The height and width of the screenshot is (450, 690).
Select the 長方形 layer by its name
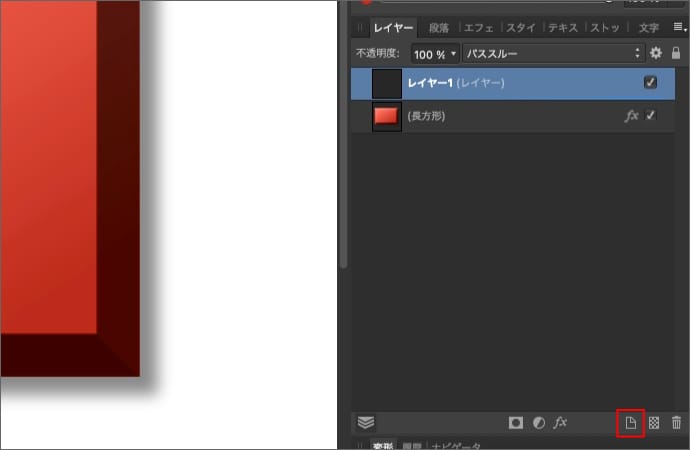tap(426, 116)
